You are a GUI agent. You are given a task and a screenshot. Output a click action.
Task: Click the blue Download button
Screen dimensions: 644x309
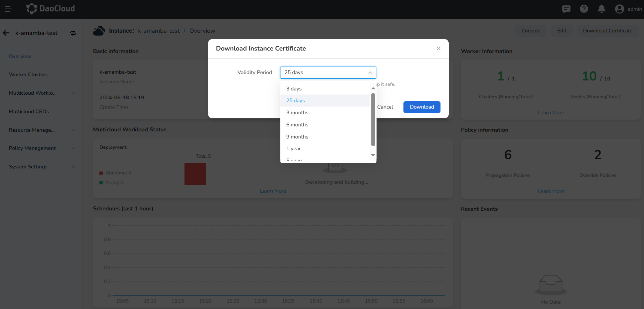click(x=422, y=107)
